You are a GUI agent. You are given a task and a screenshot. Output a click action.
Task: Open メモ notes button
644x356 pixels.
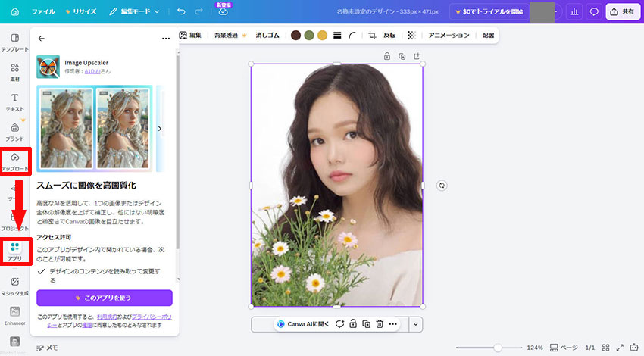tap(47, 348)
